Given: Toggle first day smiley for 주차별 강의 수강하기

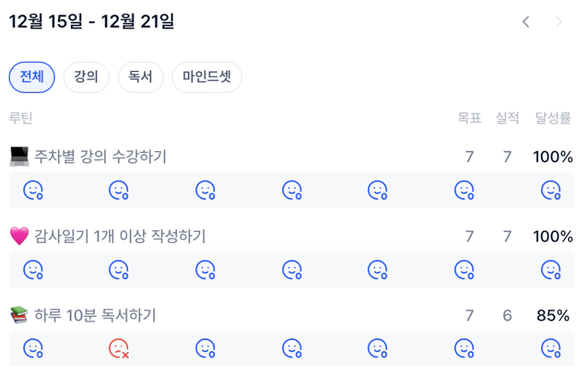Looking at the screenshot, I should (33, 190).
